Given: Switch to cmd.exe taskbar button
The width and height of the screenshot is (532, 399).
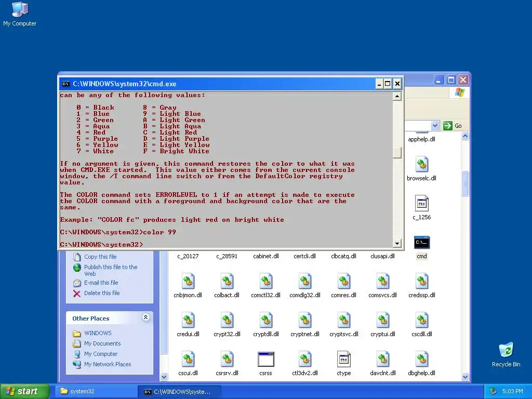Looking at the screenshot, I should 180,392.
